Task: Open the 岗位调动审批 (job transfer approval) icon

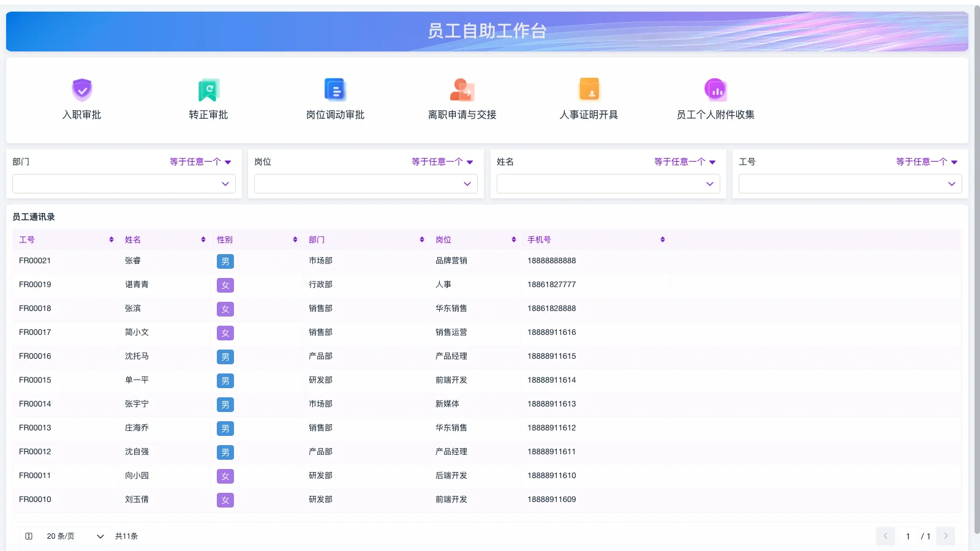Action: [x=335, y=98]
